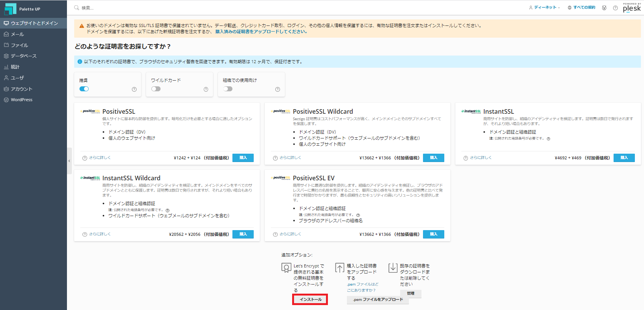
Task: Toggle the 推奨 switch
Action: pyautogui.click(x=84, y=89)
